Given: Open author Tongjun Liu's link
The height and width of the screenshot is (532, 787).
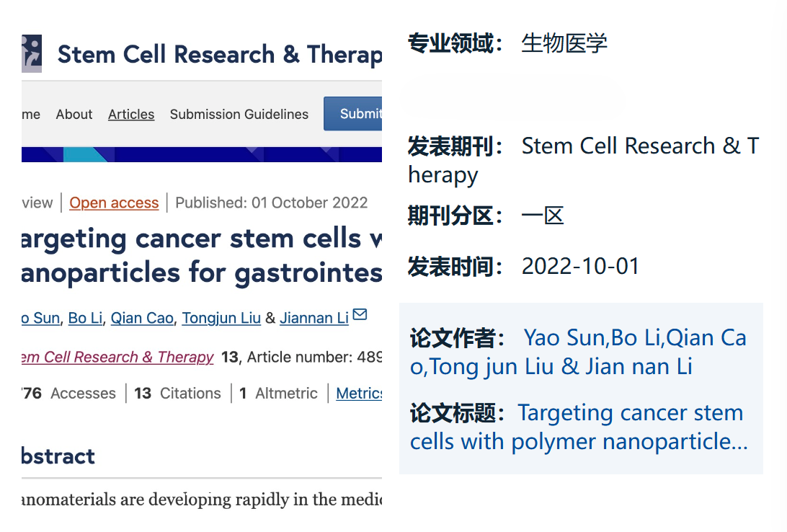Looking at the screenshot, I should (x=221, y=318).
